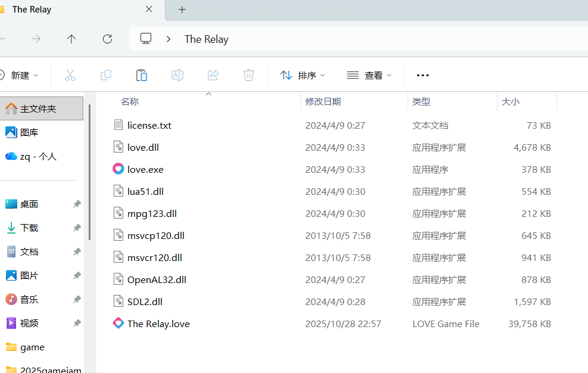Open the 排序 sort dropdown
The height and width of the screenshot is (373, 588).
click(x=302, y=75)
